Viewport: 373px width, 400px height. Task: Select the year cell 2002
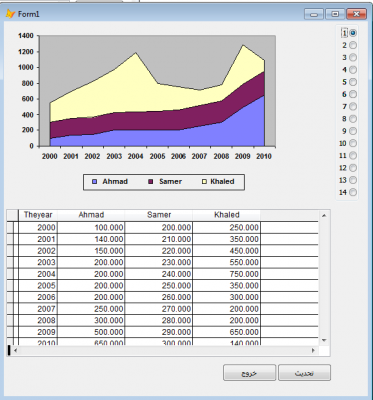coord(38,251)
